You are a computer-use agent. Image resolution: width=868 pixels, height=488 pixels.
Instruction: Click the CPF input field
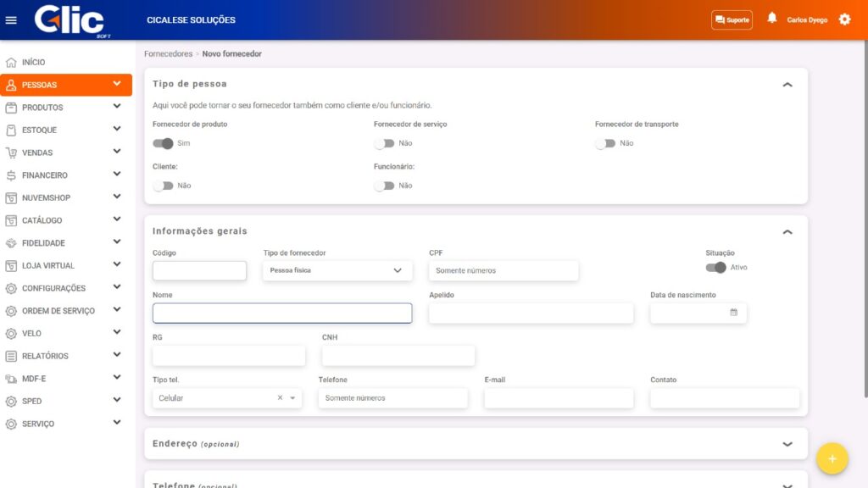(504, 270)
